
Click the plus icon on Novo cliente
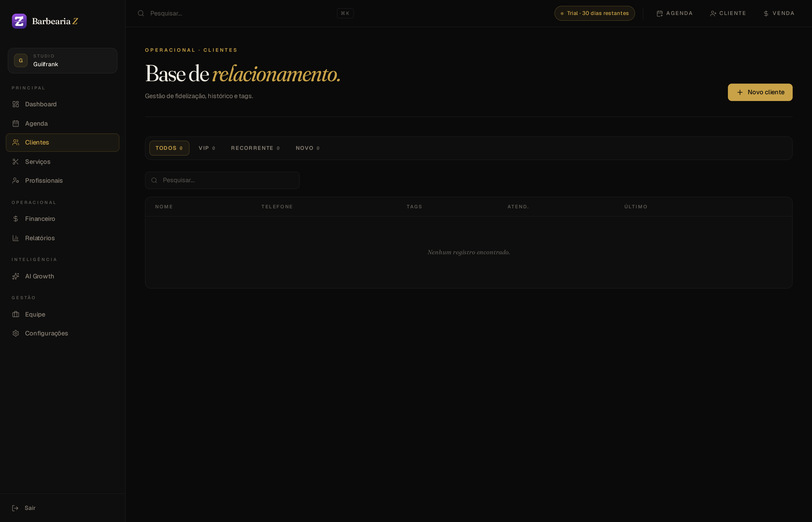[x=740, y=92]
